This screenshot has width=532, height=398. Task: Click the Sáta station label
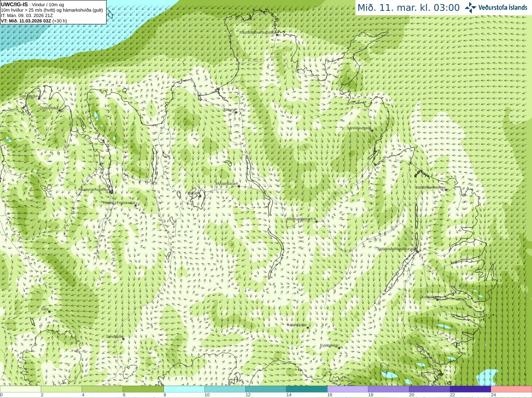[44, 309]
